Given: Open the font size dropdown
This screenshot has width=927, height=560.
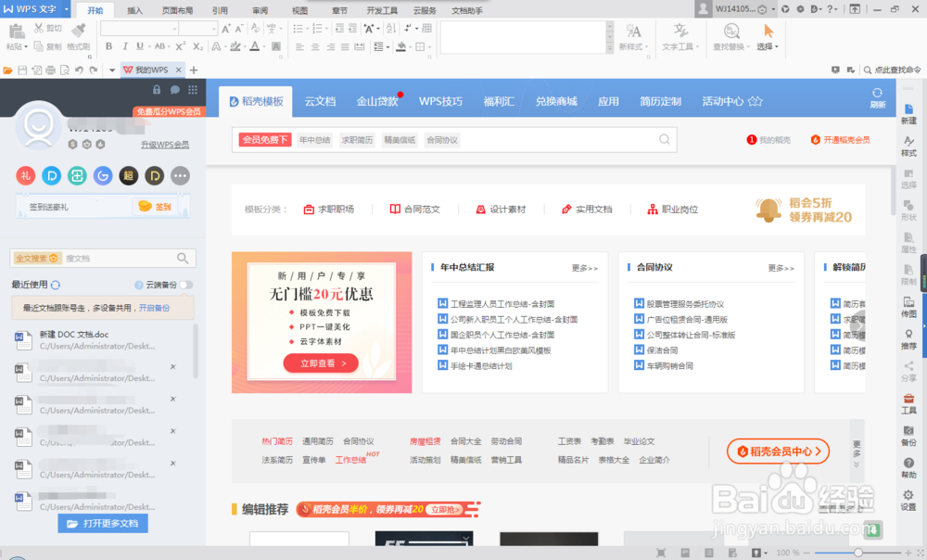Looking at the screenshot, I should pos(213,29).
